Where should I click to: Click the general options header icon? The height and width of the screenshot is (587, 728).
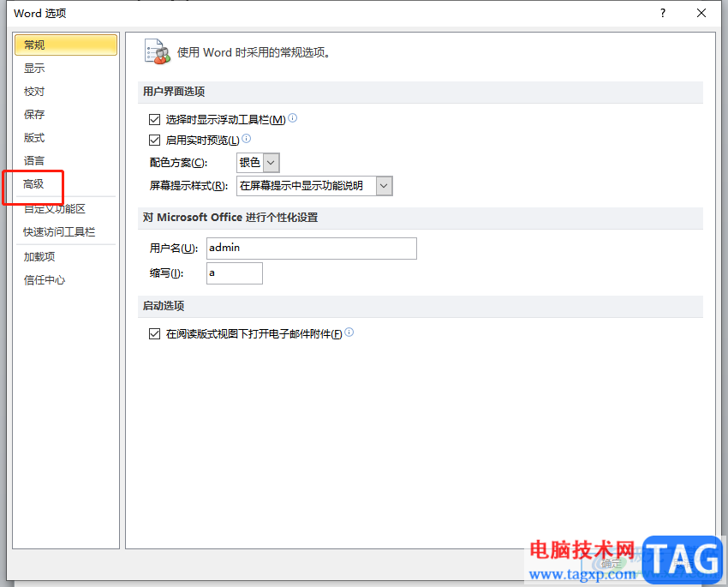(158, 51)
